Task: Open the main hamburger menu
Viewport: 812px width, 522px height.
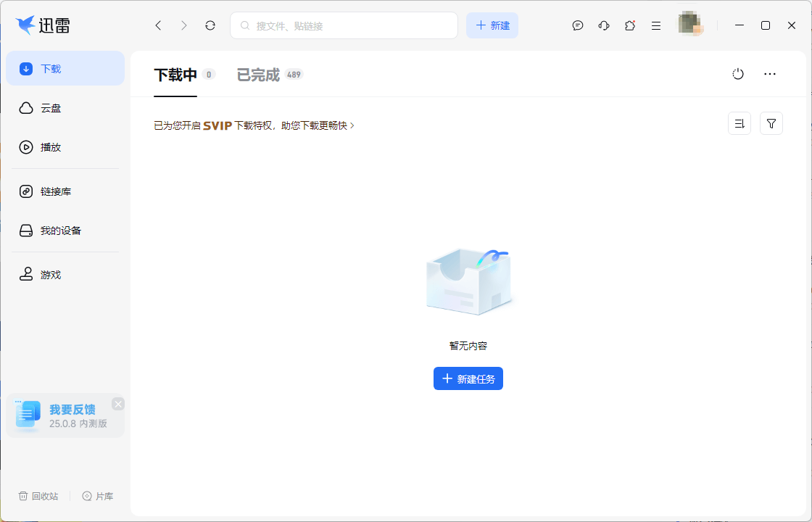Action: [x=656, y=25]
